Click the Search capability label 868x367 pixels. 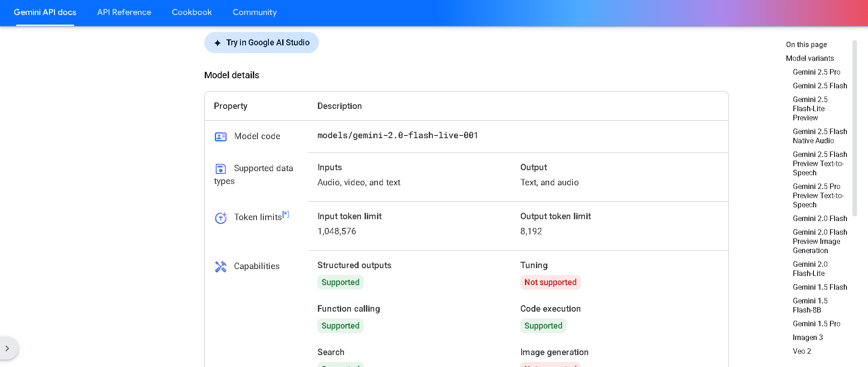click(x=331, y=352)
